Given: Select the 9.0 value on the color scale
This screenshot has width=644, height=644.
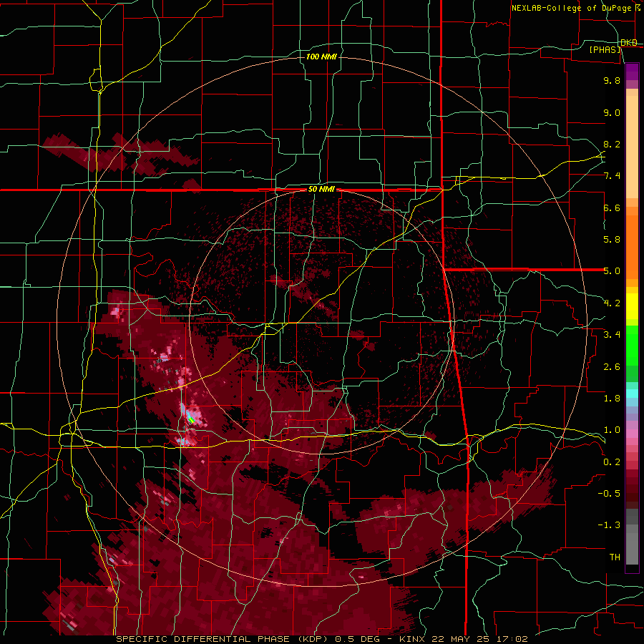Looking at the screenshot, I should (612, 112).
